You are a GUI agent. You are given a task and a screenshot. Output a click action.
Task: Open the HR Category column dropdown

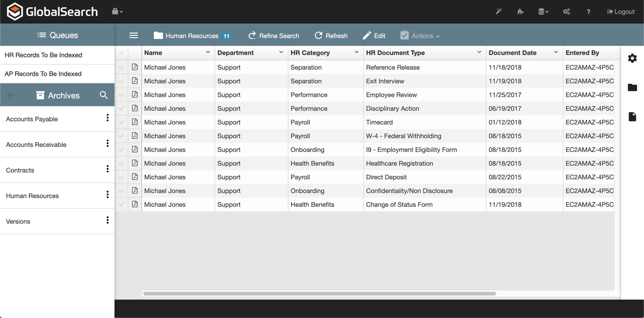point(357,53)
